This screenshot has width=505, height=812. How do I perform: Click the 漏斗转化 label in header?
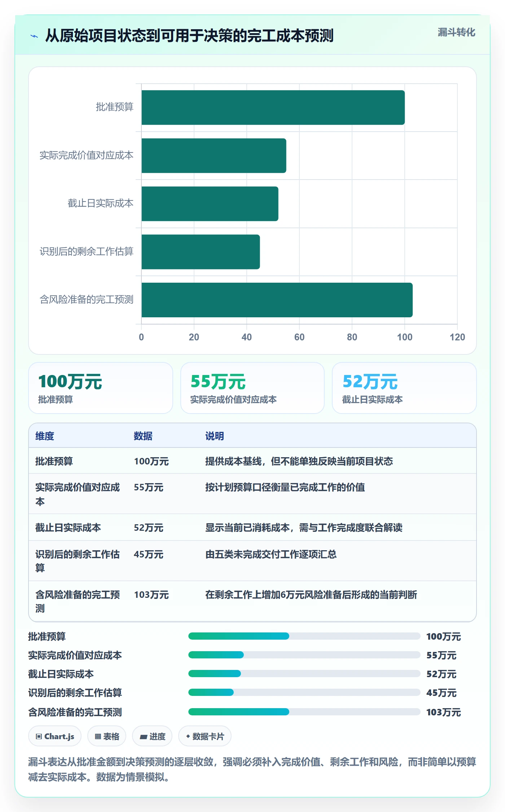pos(456,32)
